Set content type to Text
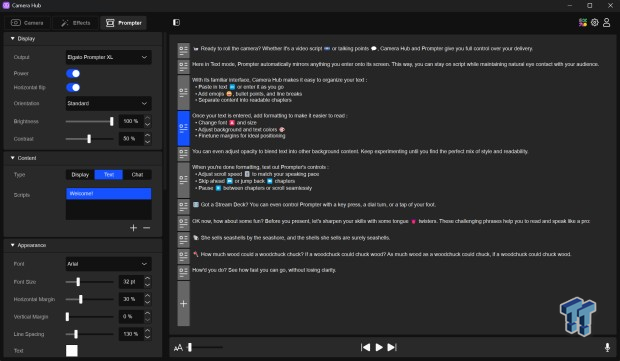Image resolution: width=620 pixels, height=361 pixels. 109,175
